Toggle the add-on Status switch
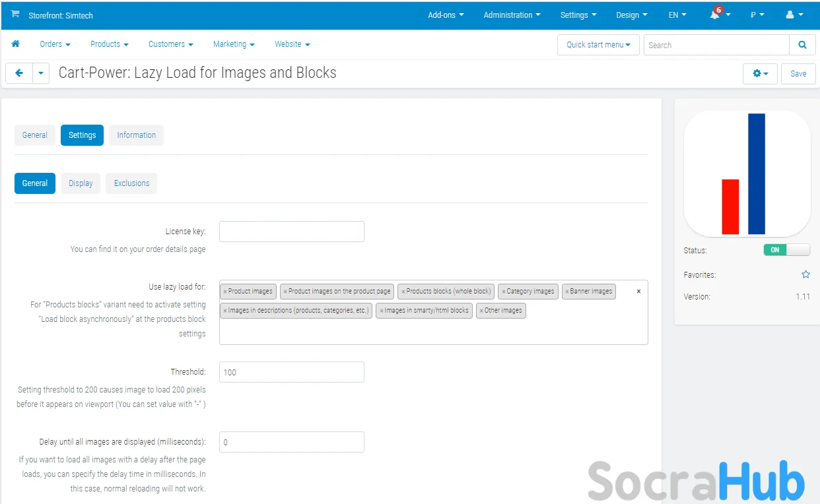This screenshot has height=504, width=820. (786, 250)
